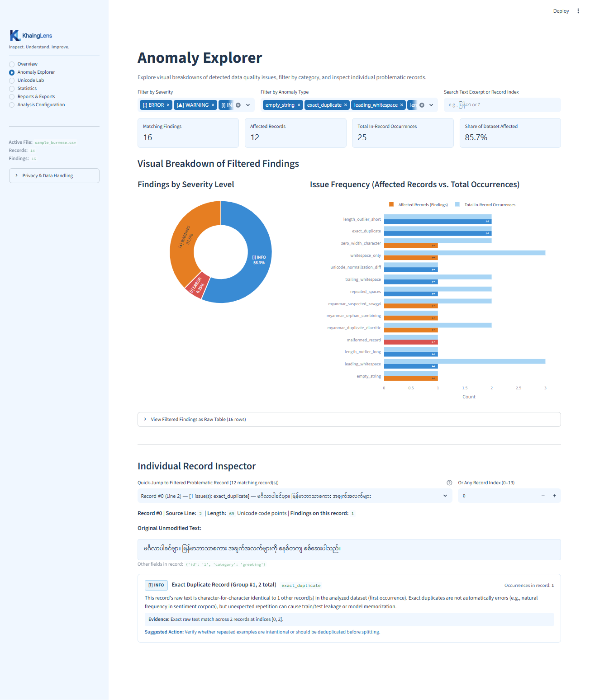Remove the ERROR severity chip
The width and height of the screenshot is (590, 700).
tap(168, 105)
